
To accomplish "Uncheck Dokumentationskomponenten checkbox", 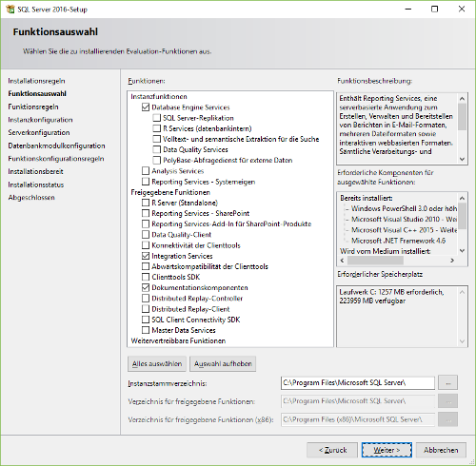I will [x=146, y=287].
